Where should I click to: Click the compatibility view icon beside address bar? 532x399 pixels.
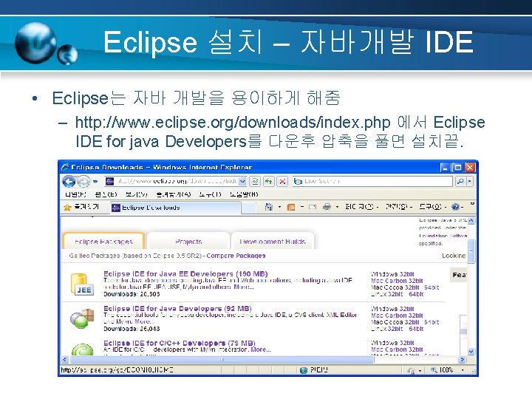(255, 182)
